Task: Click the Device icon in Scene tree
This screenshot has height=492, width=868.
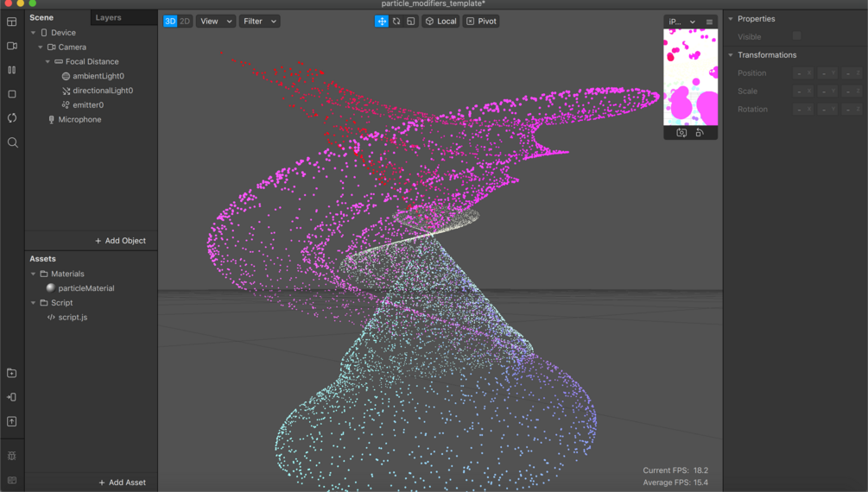Action: pyautogui.click(x=44, y=33)
